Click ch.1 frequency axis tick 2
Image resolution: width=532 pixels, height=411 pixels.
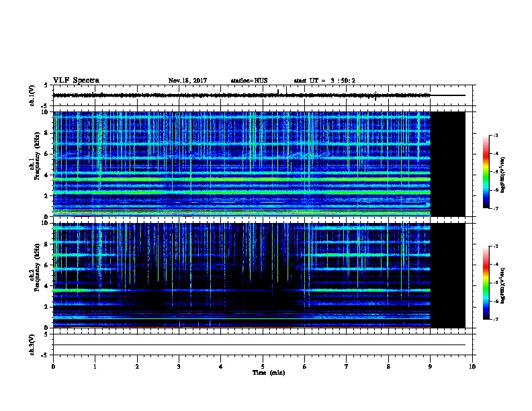click(47, 195)
